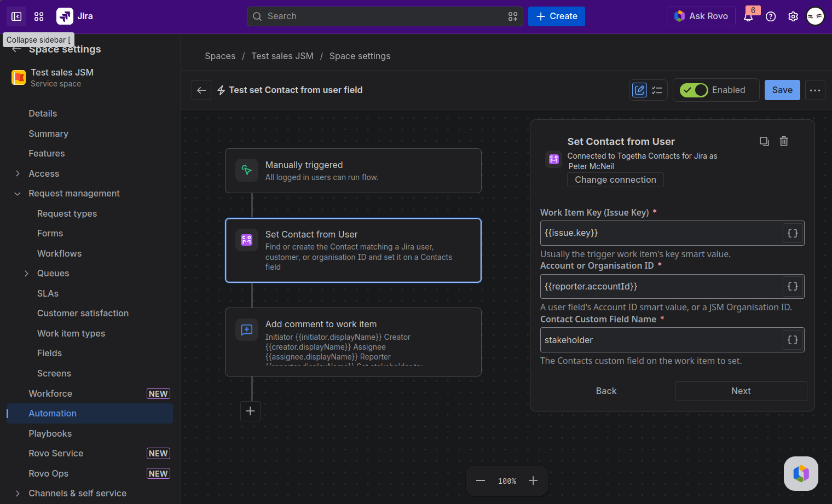Open Screens settings
Image resolution: width=832 pixels, height=504 pixels.
pyautogui.click(x=54, y=374)
